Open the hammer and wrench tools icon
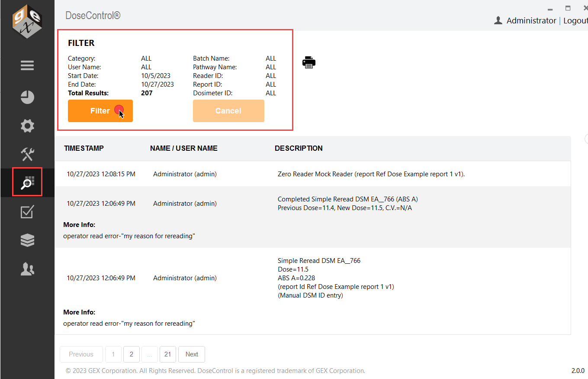 (27, 154)
